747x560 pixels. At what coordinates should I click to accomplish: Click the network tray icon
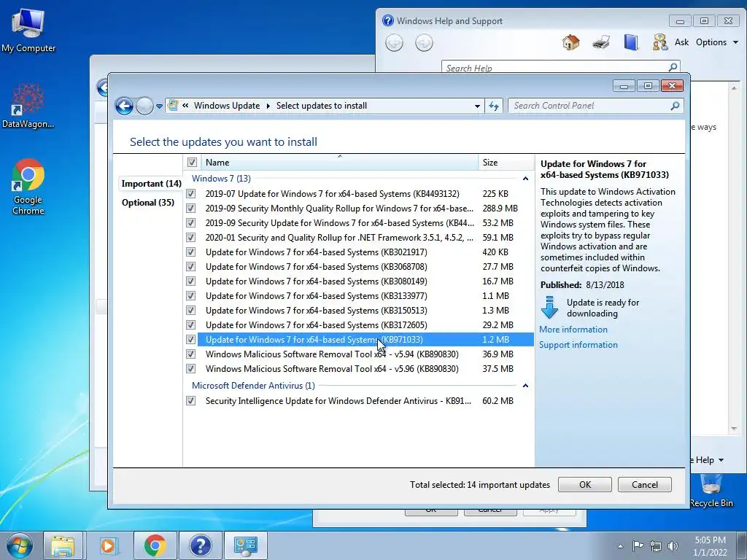[x=656, y=546]
